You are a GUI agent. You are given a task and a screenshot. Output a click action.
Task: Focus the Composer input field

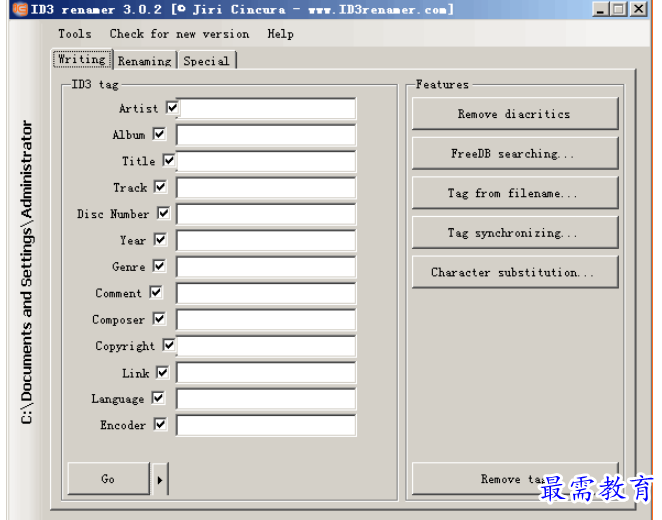[x=266, y=320]
